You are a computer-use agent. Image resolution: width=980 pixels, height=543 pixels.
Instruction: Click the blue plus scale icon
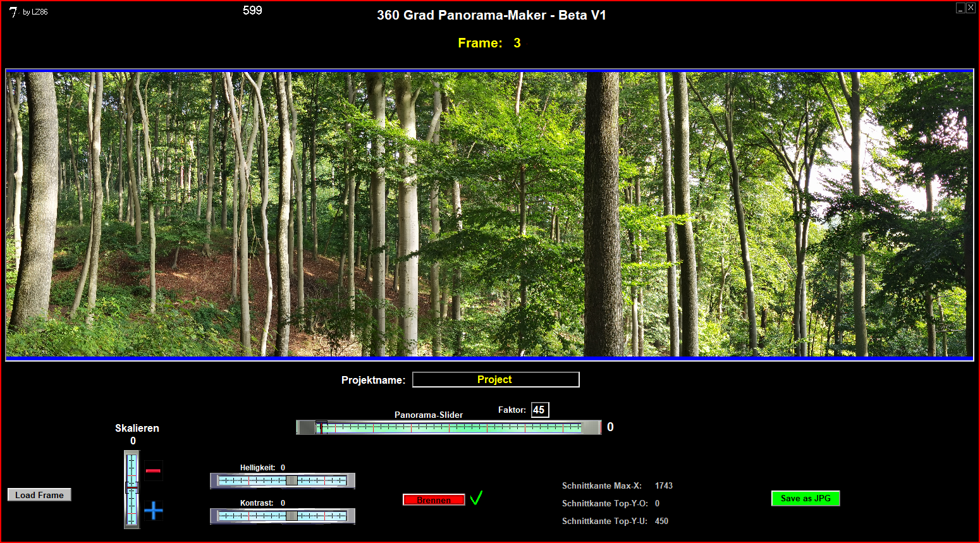(x=153, y=510)
